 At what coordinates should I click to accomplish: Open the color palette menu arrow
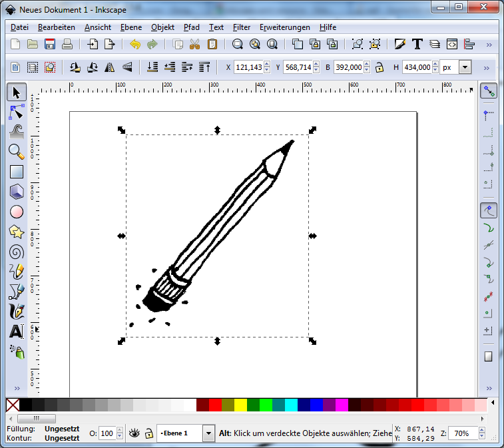[x=493, y=402]
